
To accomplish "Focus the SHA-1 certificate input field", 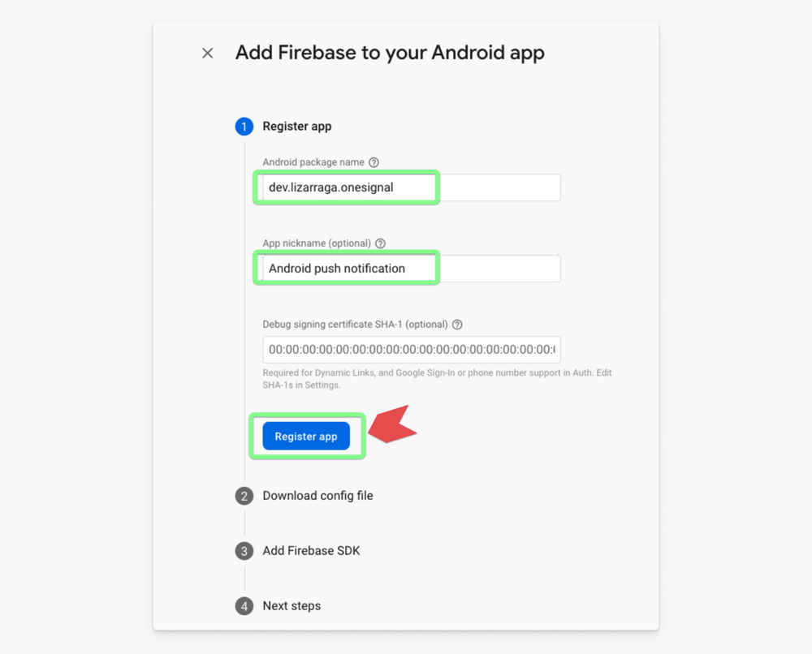I will tap(411, 350).
